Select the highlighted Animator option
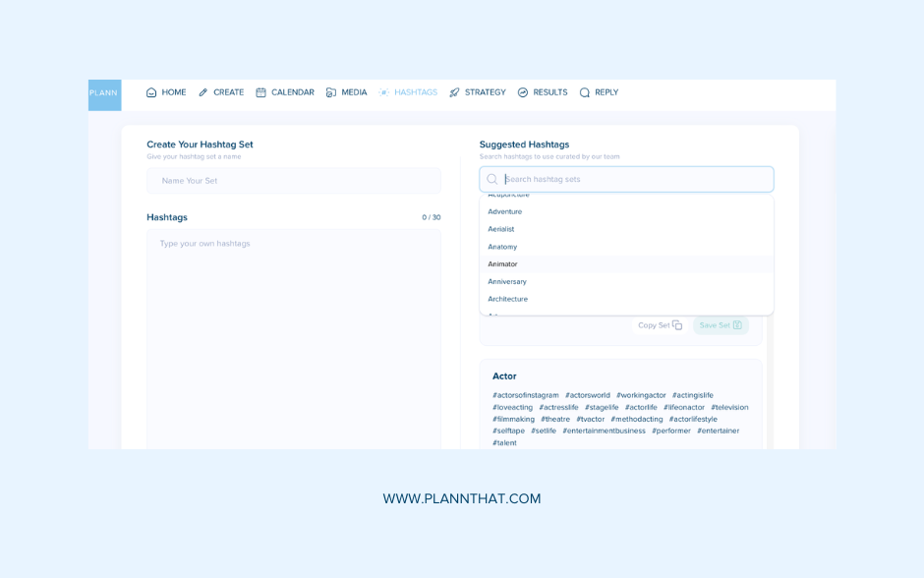Screen dimensions: 924x578 point(626,264)
